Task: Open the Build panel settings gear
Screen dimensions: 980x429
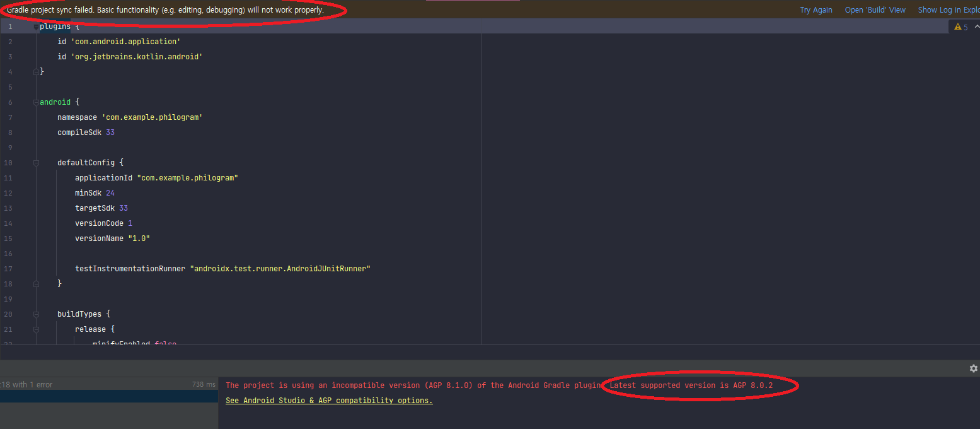Action: click(x=973, y=368)
